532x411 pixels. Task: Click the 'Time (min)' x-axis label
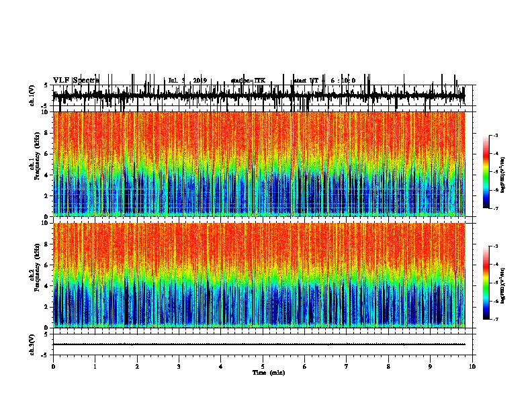click(x=269, y=373)
